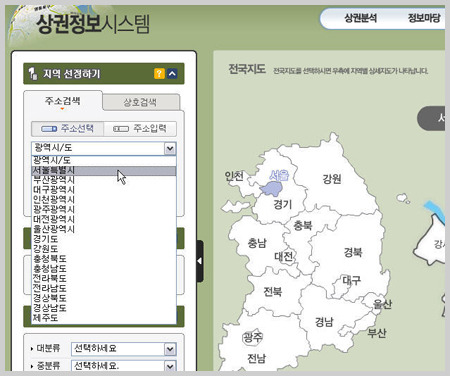Expand the 중분류 dropdown

170,366
